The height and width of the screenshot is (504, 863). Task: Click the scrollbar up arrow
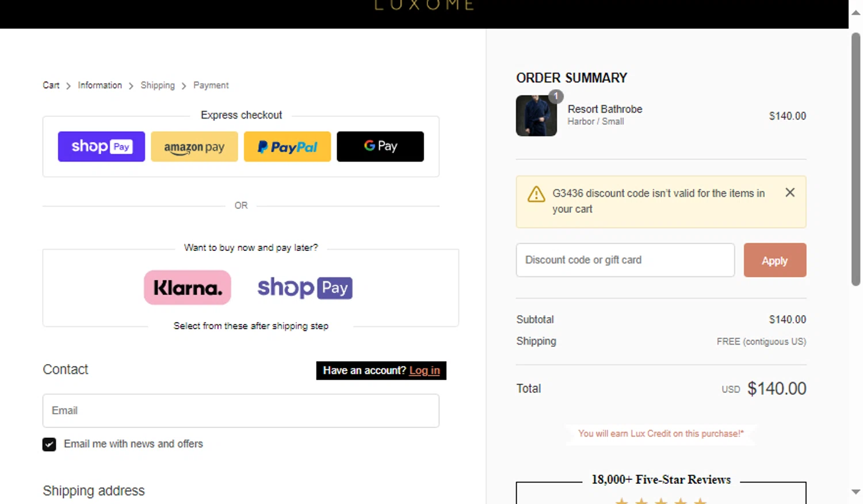856,12
